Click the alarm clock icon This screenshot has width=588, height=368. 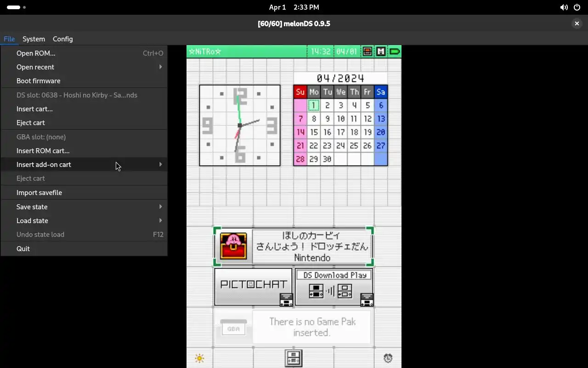pyautogui.click(x=388, y=358)
